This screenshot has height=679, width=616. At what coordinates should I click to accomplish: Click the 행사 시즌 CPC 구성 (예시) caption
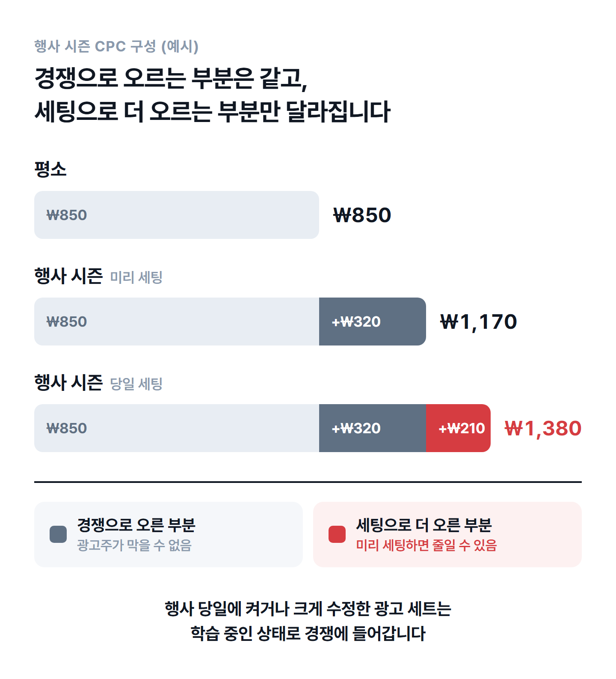point(116,46)
